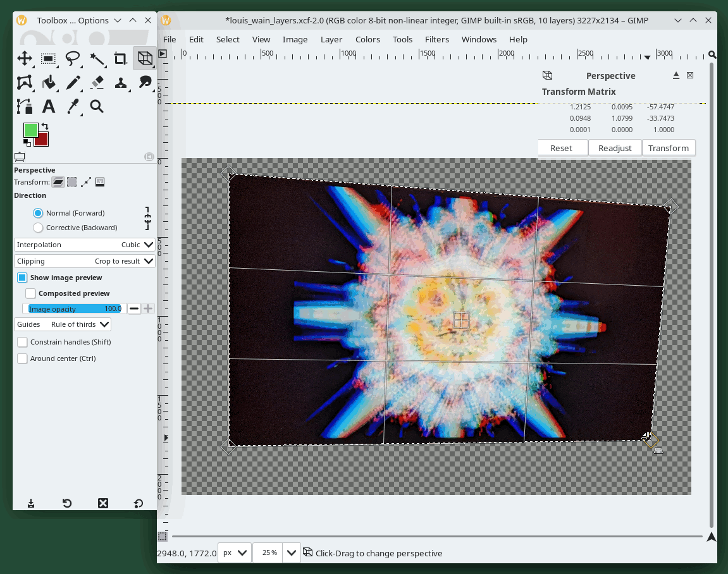Set transform target to selection
728x574 pixels.
72,182
